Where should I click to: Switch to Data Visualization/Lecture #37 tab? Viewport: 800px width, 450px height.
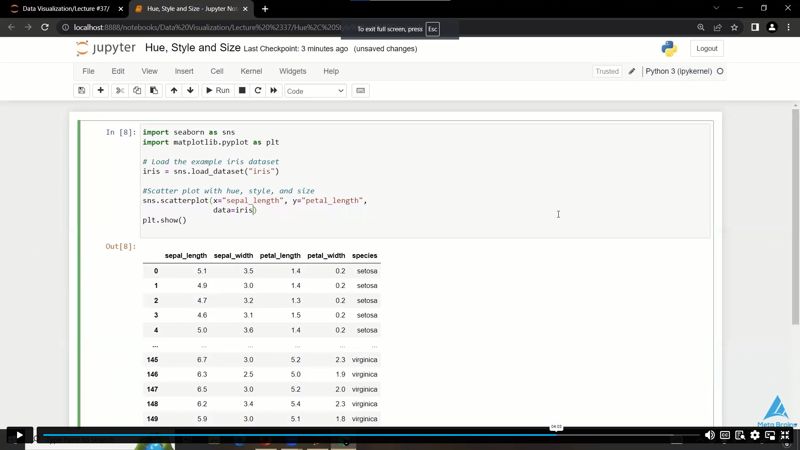click(x=65, y=9)
